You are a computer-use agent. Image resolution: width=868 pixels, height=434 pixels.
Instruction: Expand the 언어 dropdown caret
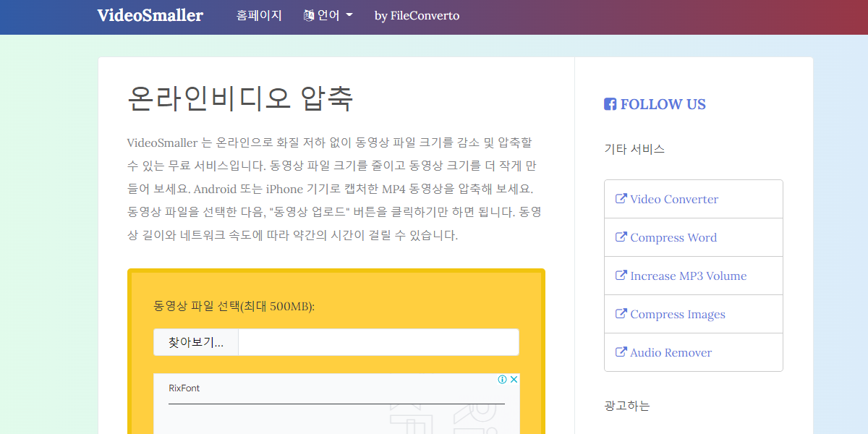349,15
